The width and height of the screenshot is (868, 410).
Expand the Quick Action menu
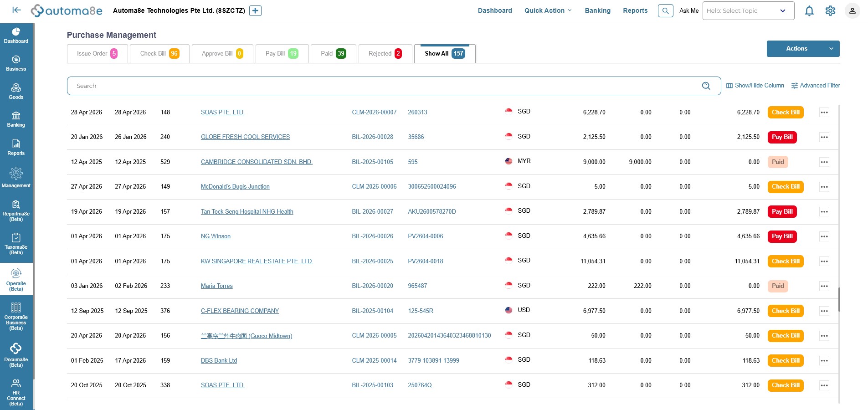pos(548,10)
